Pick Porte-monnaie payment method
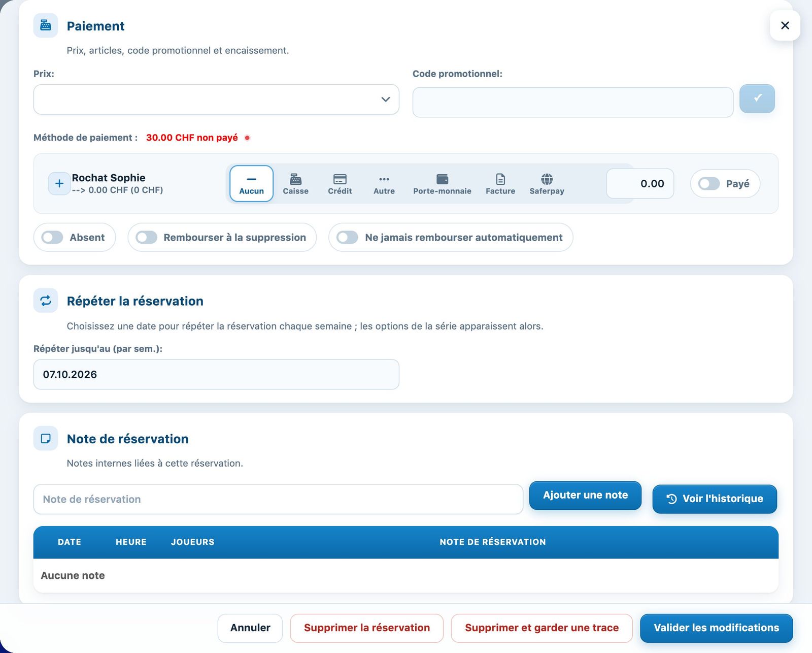The width and height of the screenshot is (812, 653). pos(442,183)
